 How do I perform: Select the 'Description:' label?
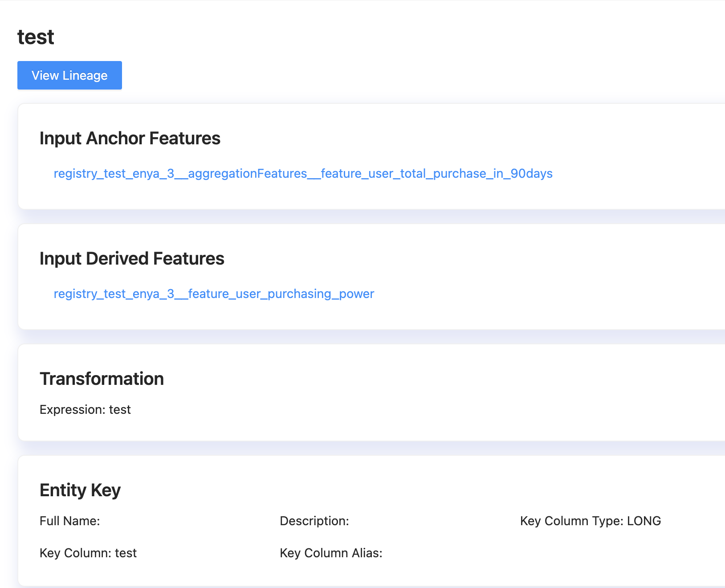tap(314, 521)
